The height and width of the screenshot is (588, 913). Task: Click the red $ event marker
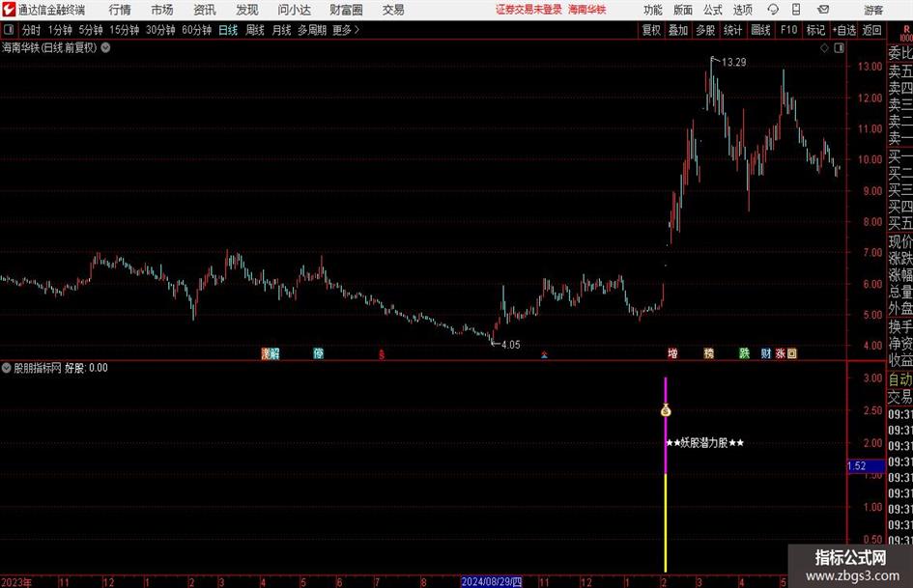tap(382, 354)
